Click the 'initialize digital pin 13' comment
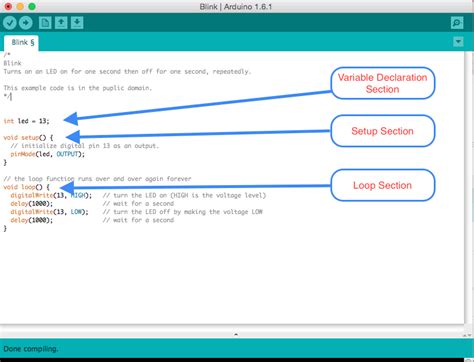This screenshot has height=362, width=474. [x=85, y=146]
